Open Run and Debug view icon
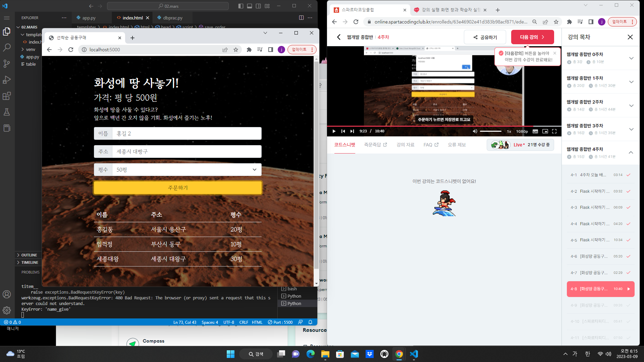The image size is (644, 362). click(x=7, y=80)
